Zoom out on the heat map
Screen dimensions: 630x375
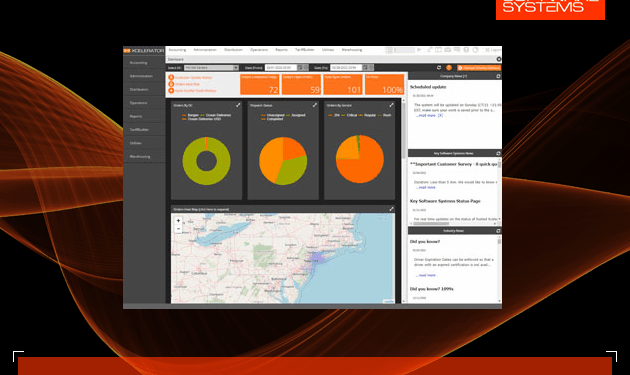pos(178,229)
